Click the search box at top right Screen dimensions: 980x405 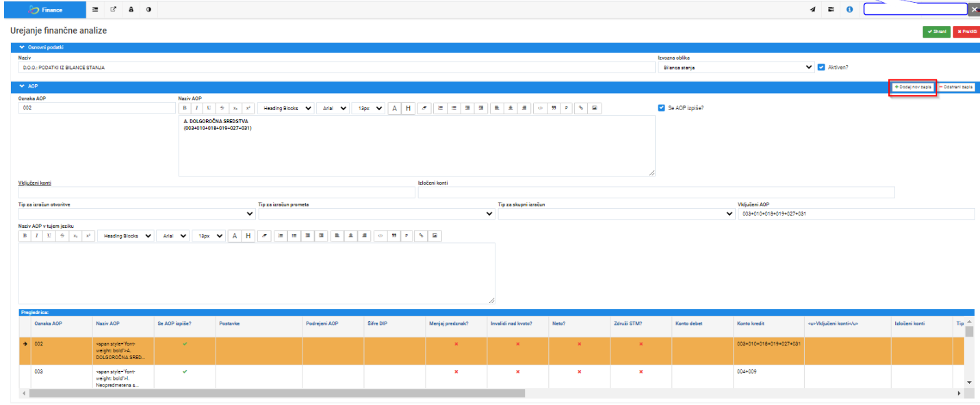click(x=915, y=10)
